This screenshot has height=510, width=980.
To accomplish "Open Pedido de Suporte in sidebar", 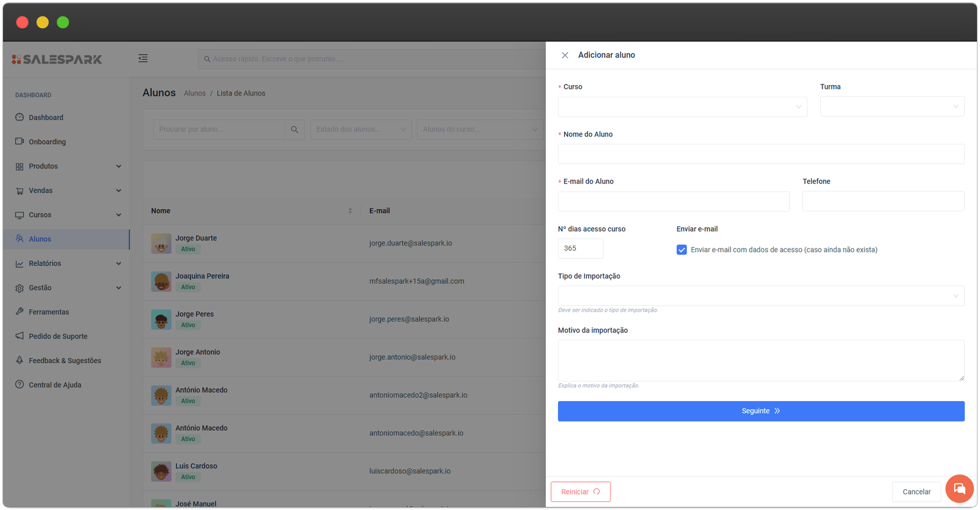I will 58,336.
